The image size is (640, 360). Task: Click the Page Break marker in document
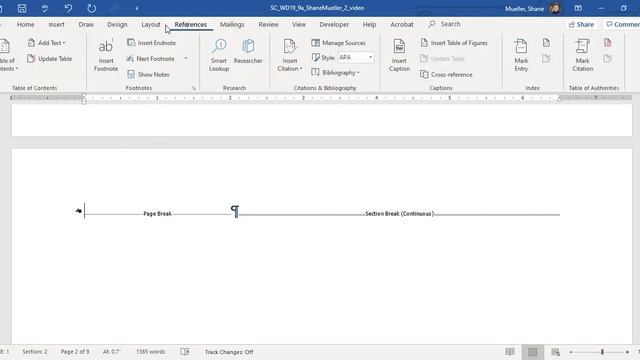click(157, 214)
